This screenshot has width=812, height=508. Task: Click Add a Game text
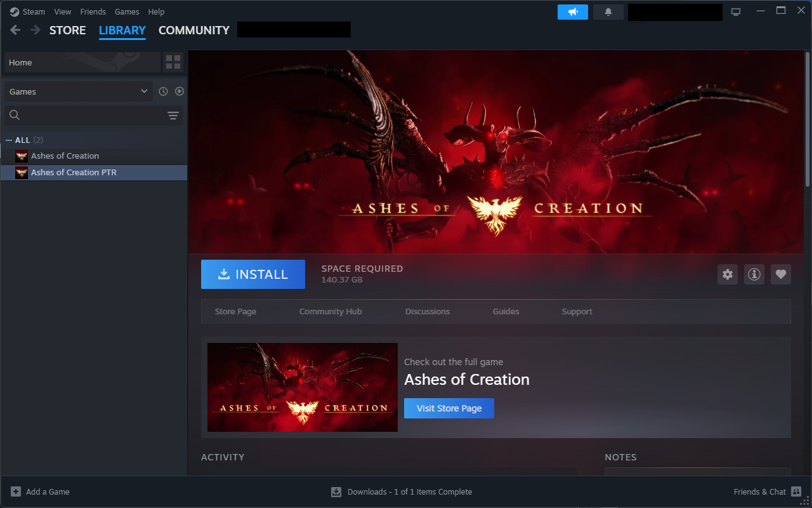(48, 491)
